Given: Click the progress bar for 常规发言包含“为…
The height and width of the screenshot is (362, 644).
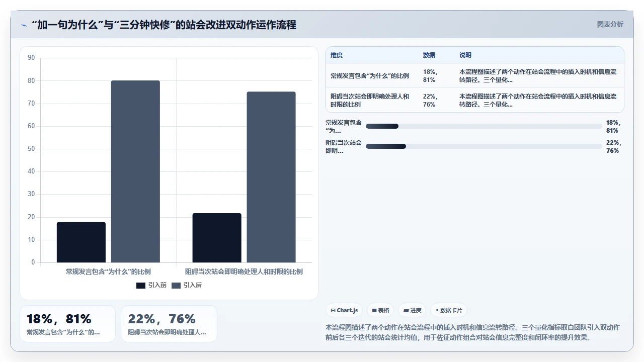Looking at the screenshot, I should coord(484,126).
